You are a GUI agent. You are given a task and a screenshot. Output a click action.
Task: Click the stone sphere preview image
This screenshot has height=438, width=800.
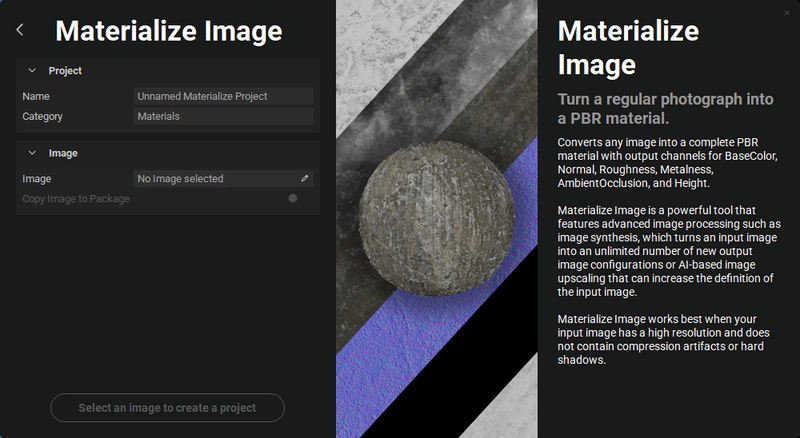pos(437,218)
